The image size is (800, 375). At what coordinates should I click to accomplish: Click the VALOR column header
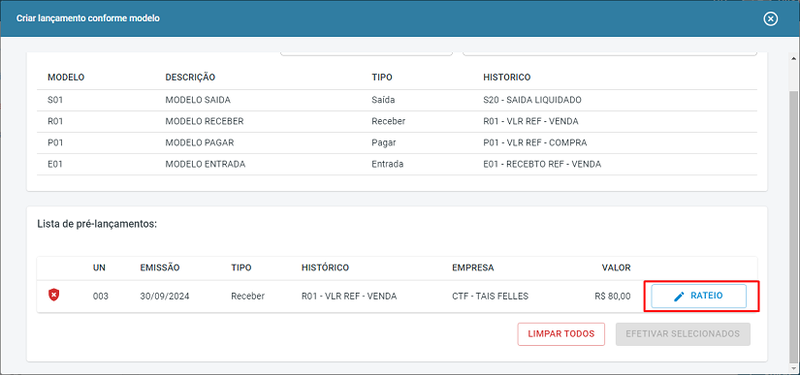pos(616,268)
